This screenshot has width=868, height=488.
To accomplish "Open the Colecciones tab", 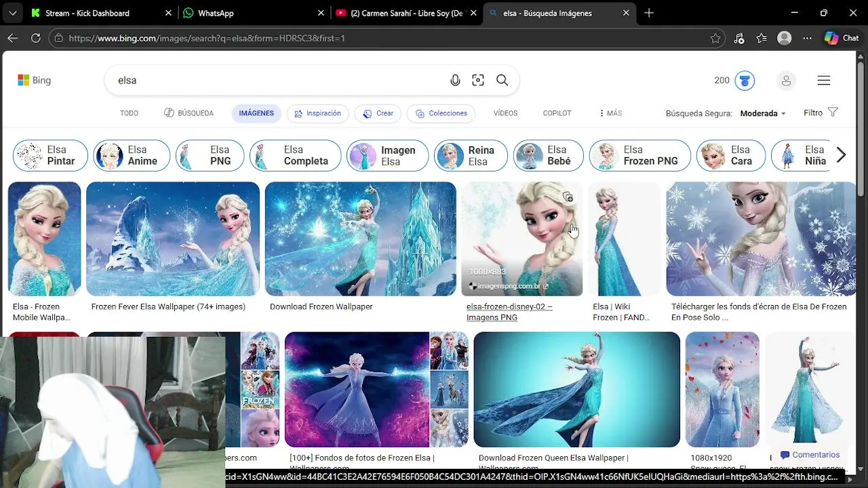I will click(x=441, y=113).
